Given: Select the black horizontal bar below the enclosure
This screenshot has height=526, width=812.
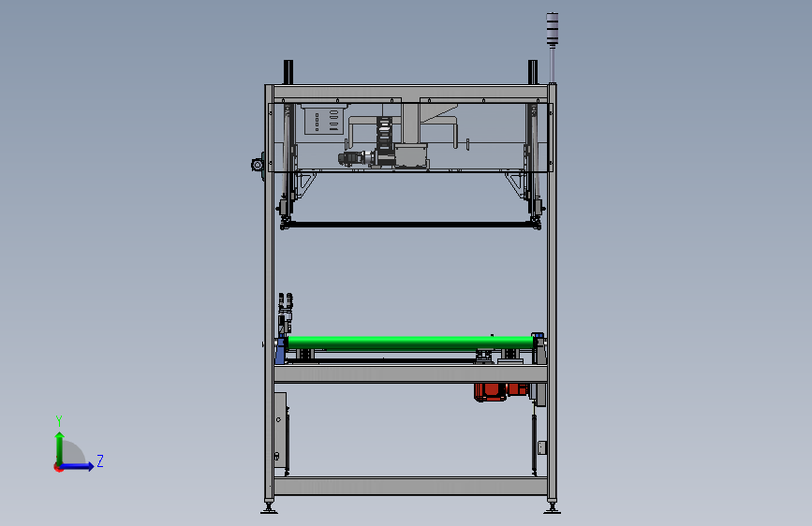Looking at the screenshot, I should click(x=409, y=225).
